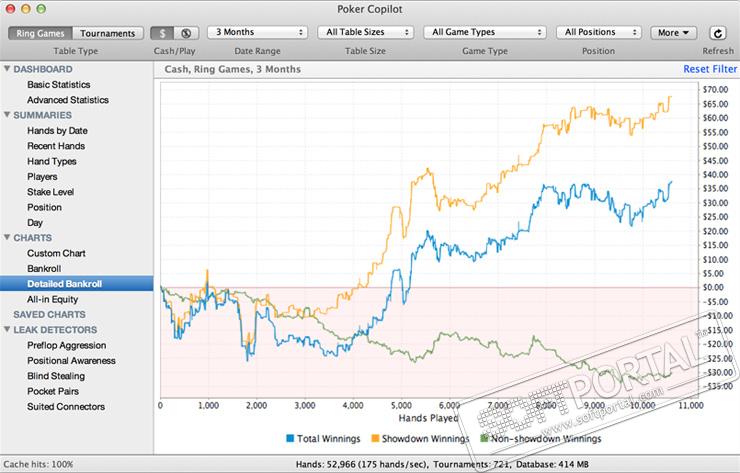Open Positional Awareness leak detector
The height and width of the screenshot is (473, 740).
[71, 361]
